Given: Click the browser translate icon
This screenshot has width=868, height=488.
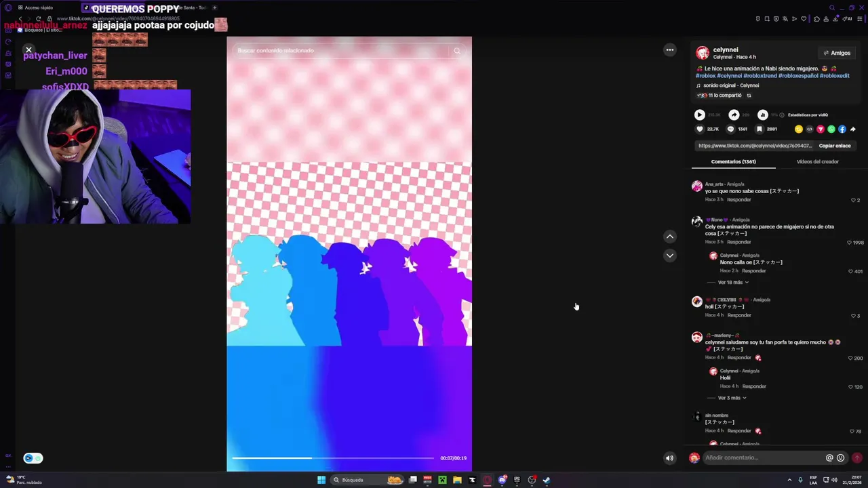Looking at the screenshot, I should 785,19.
